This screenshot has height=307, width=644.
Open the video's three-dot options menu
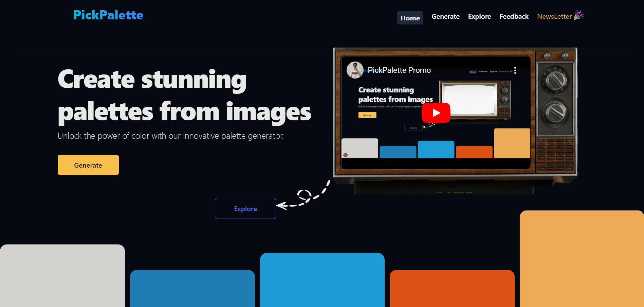tap(515, 70)
